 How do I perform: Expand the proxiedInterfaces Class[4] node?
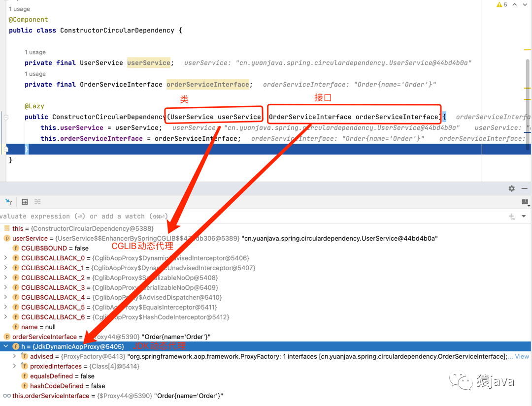click(x=14, y=366)
